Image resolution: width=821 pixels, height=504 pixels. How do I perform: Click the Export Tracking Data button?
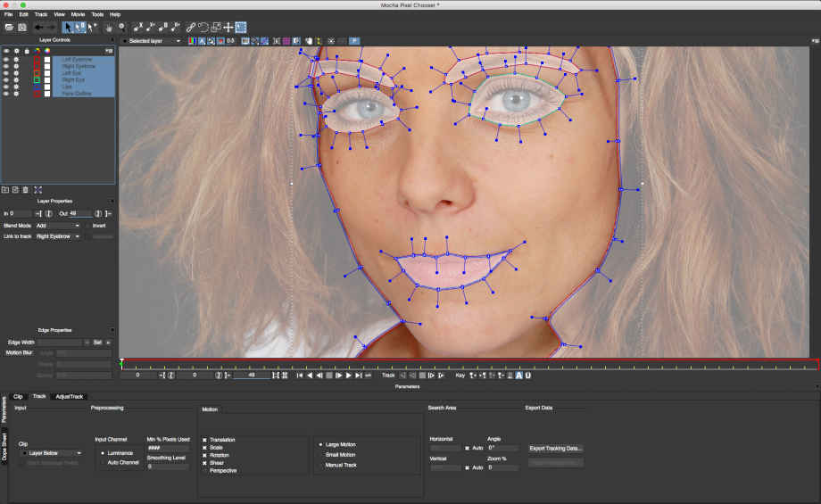pyautogui.click(x=556, y=449)
